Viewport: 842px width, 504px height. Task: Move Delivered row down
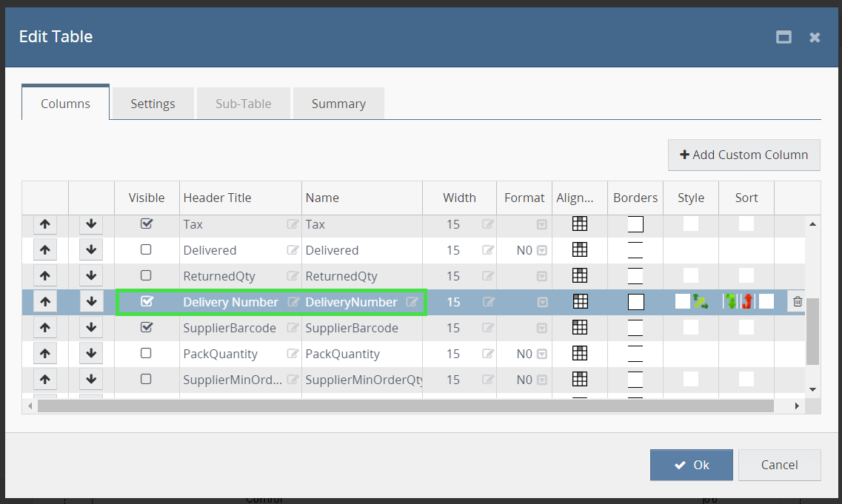click(x=91, y=250)
